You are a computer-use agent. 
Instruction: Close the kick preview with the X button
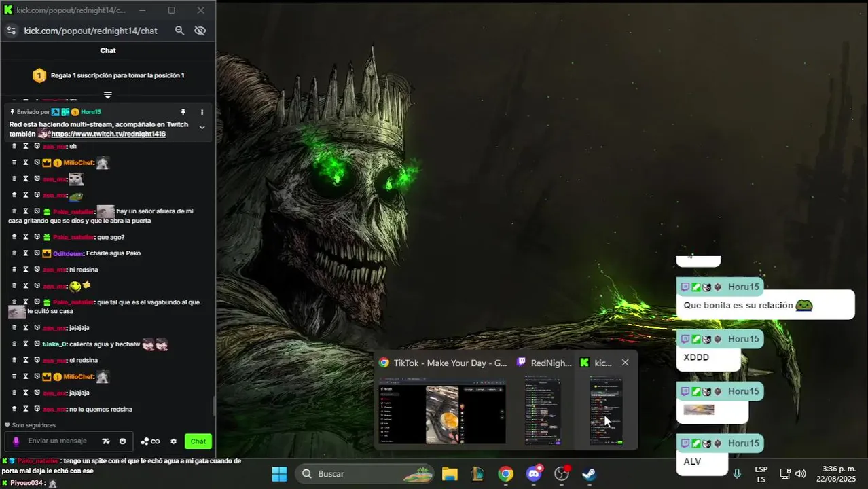click(x=625, y=363)
